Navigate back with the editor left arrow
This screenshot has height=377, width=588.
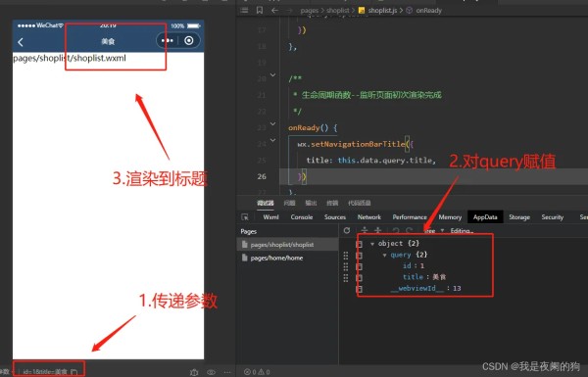pyautogui.click(x=274, y=11)
